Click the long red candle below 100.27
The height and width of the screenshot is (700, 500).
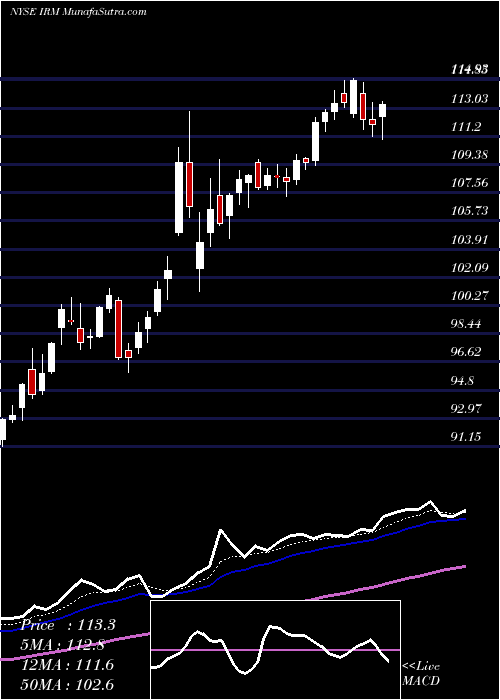coord(118,329)
